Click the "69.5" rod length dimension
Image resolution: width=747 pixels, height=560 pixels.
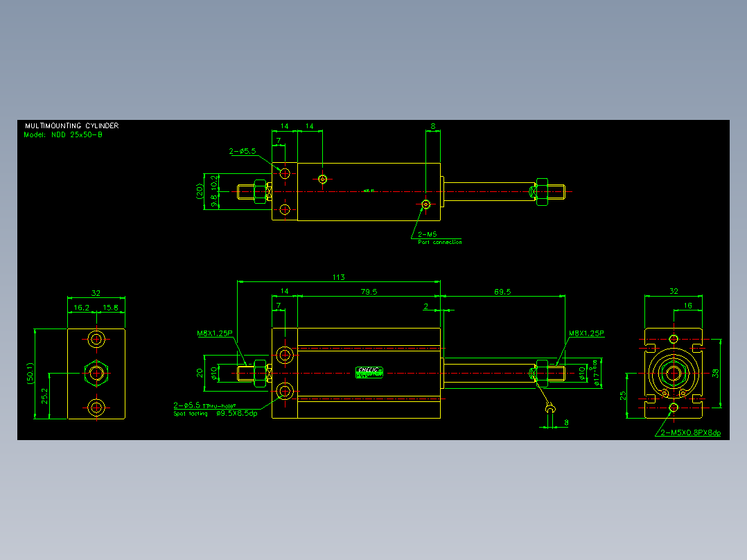(502, 292)
